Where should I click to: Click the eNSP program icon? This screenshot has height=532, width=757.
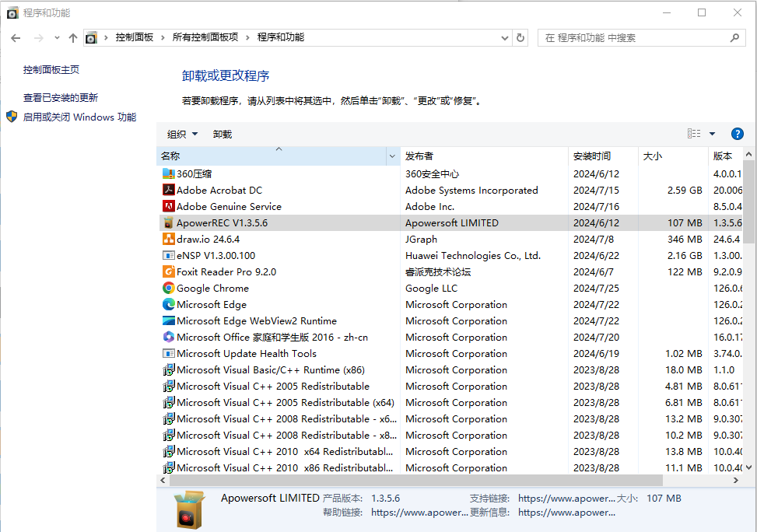(168, 255)
